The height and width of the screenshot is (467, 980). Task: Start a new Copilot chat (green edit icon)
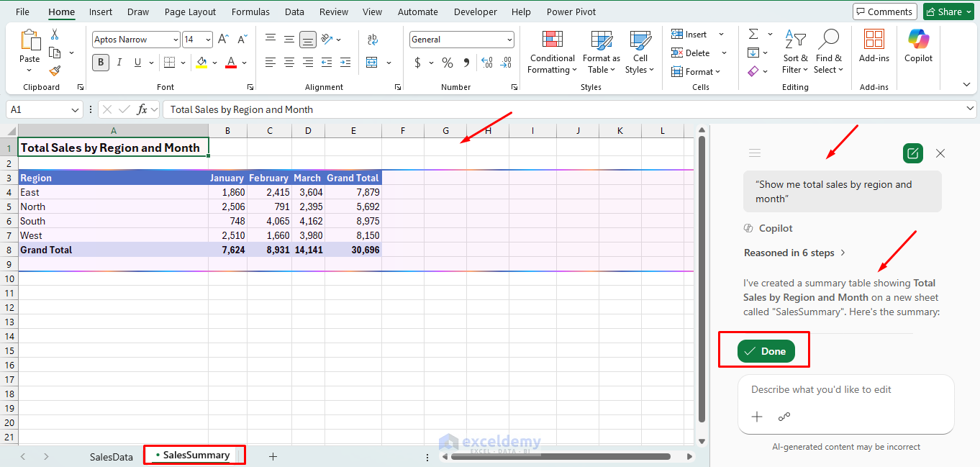coord(912,153)
